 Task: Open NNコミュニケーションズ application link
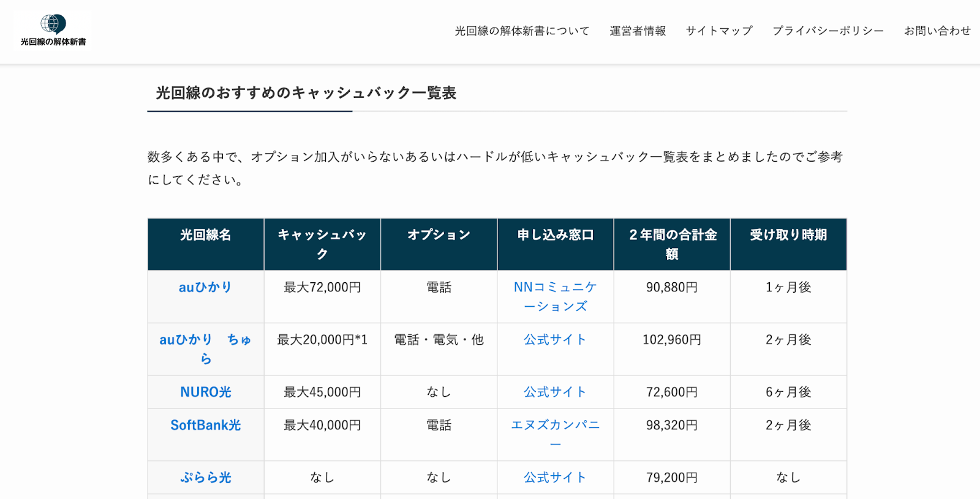[x=556, y=296]
